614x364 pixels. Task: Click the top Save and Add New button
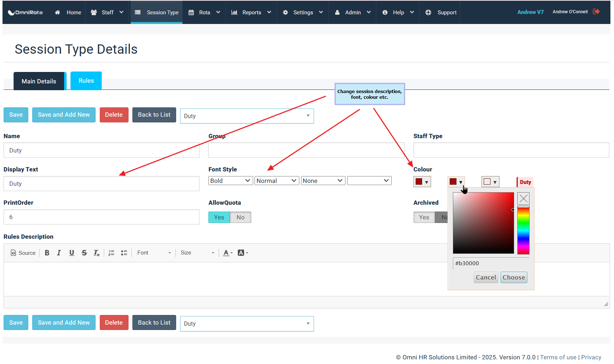point(64,115)
